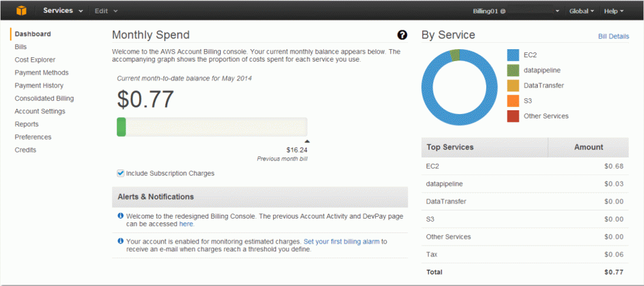
Task: Follow the Set your first billing alarm link
Action: [x=341, y=241]
